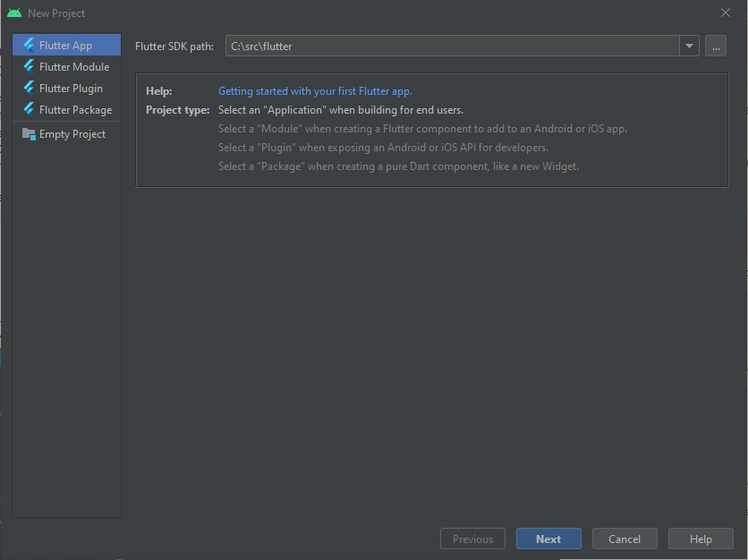
Task: Open Help from dialog footer
Action: [701, 539]
